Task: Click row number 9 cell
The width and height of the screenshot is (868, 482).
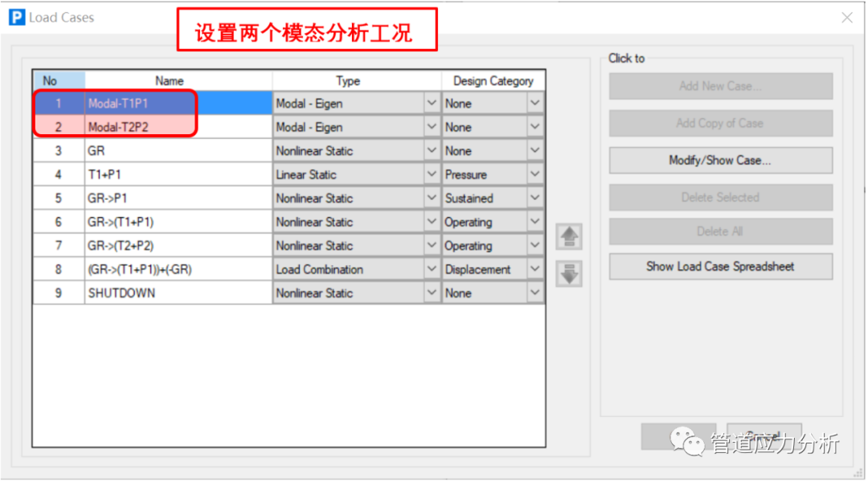Action: tap(59, 292)
